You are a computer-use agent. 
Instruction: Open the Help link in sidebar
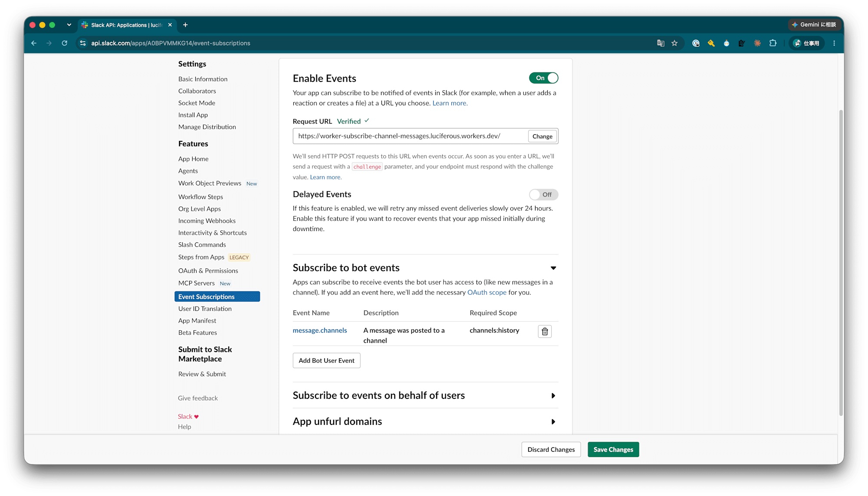[184, 427]
